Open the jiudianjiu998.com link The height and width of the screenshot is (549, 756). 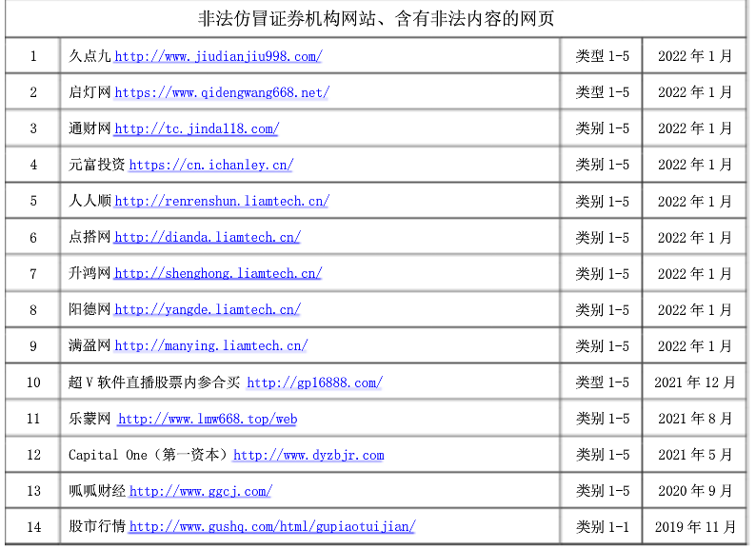click(218, 57)
